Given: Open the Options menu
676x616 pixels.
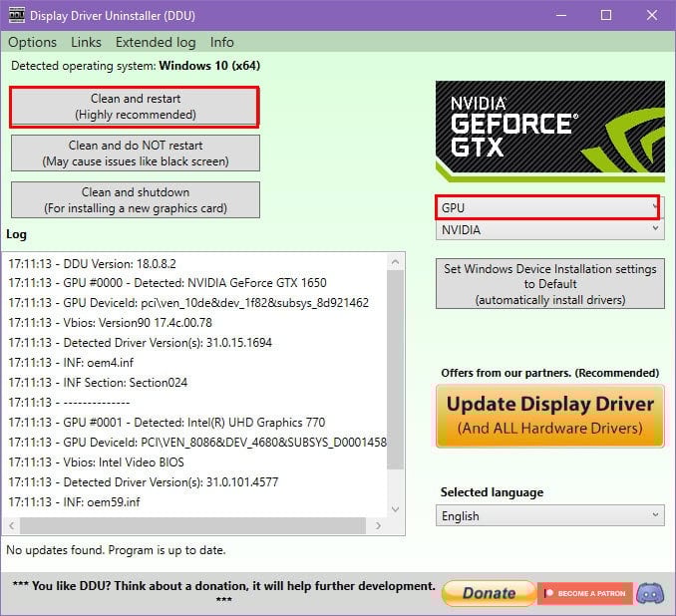Looking at the screenshot, I should pyautogui.click(x=32, y=42).
